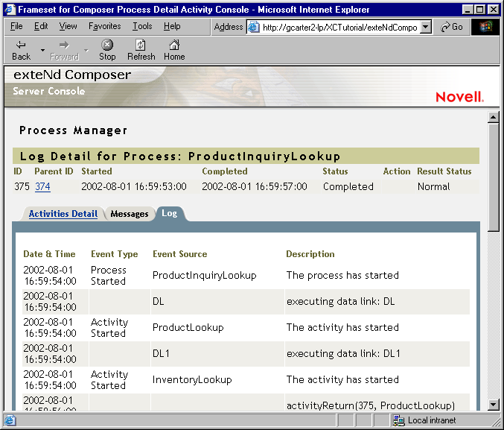
Task: Click the Status value Completed
Action: point(348,186)
